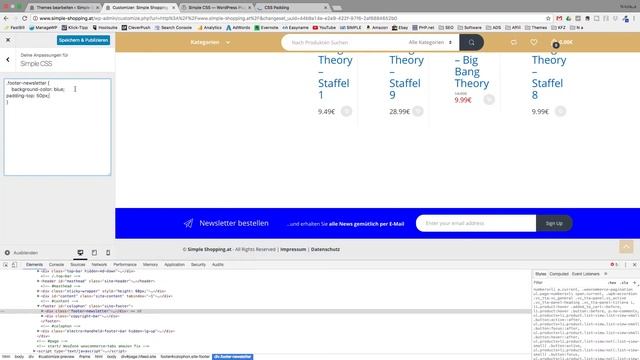Open the Theory – Staffel 1 product link
Image resolution: width=640 pixels, height=360 pixels.
click(x=335, y=77)
